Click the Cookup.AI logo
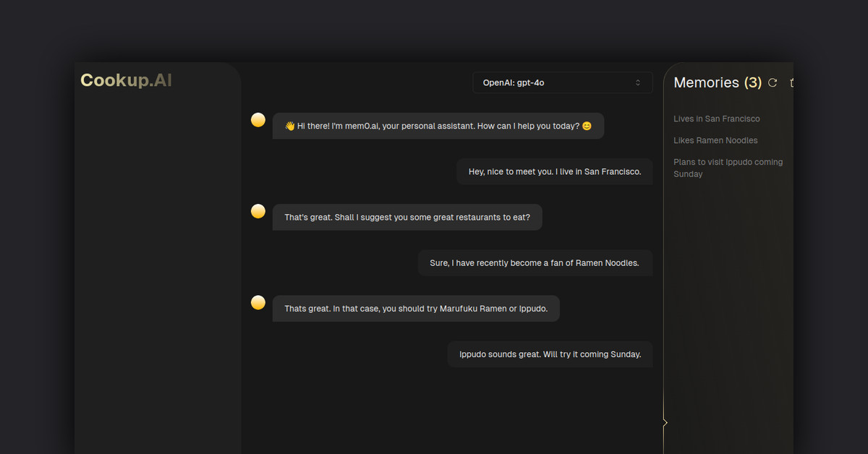This screenshot has height=454, width=868. [126, 80]
